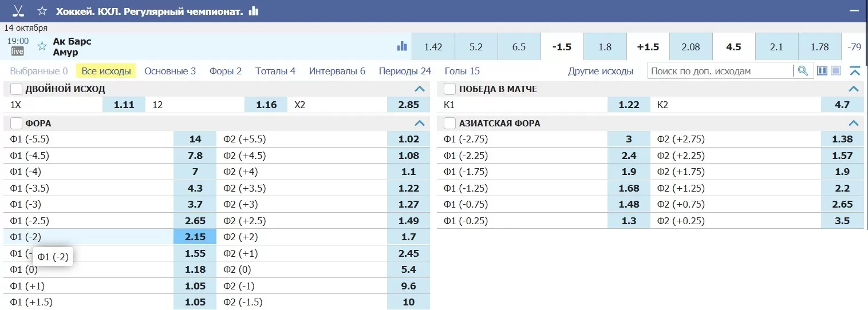
Task: Hide the additional markets via -79 counter
Action: (854, 47)
